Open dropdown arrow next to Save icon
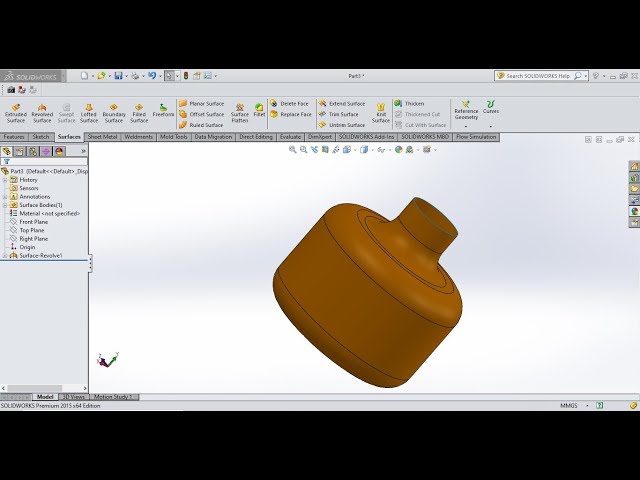The image size is (640, 480). click(126, 76)
